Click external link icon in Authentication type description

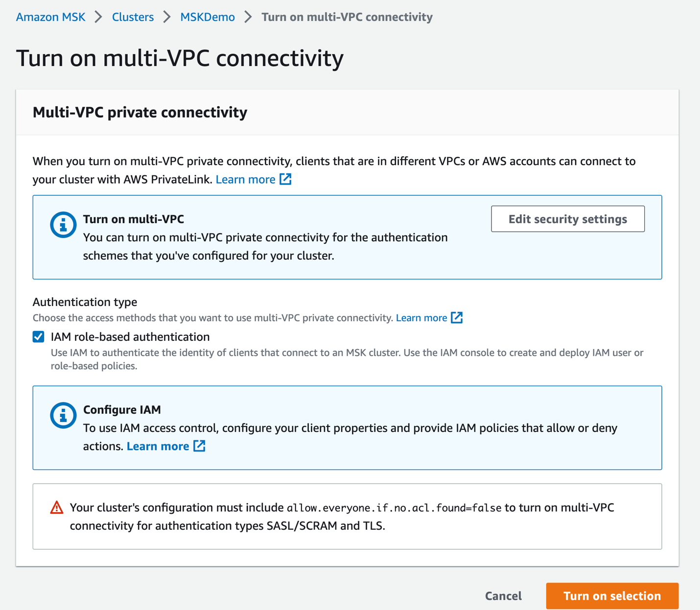click(457, 318)
